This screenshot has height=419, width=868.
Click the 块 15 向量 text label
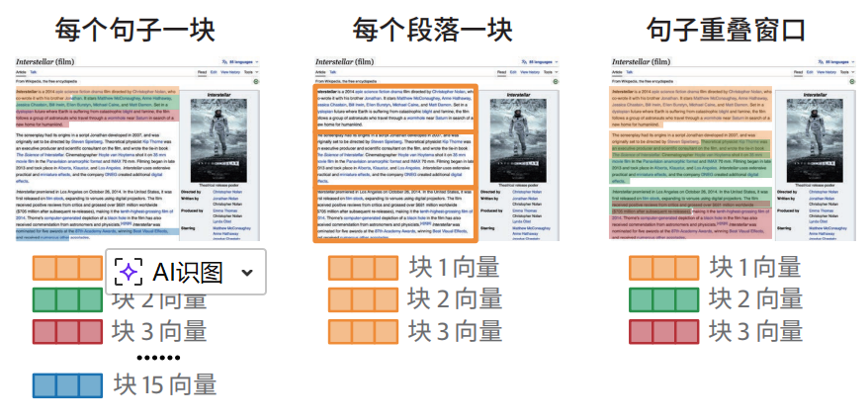[164, 384]
